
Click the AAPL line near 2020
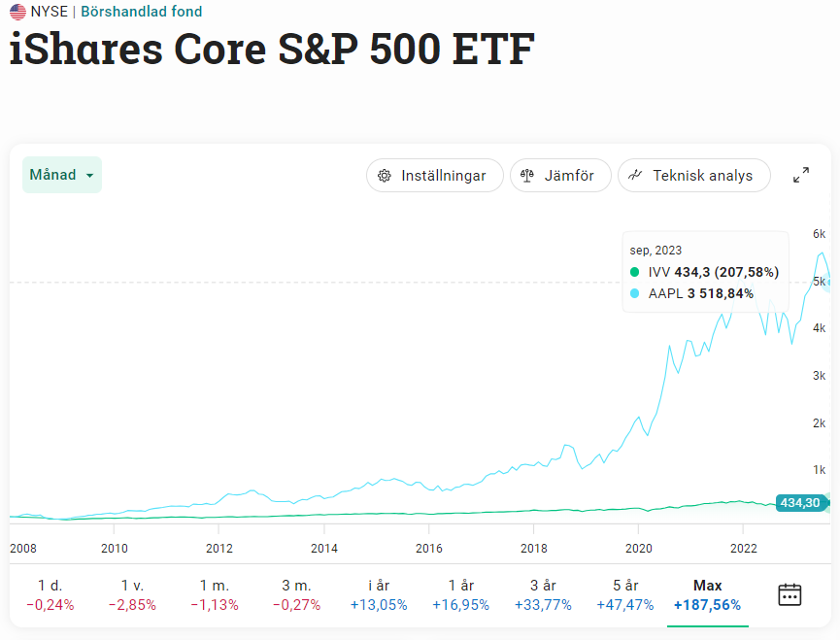(x=638, y=419)
